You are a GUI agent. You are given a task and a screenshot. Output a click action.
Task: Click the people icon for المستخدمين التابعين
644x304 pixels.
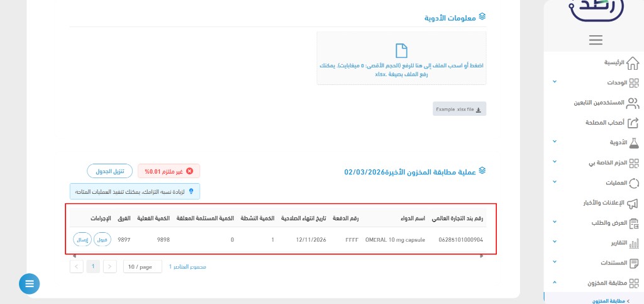[x=633, y=103]
